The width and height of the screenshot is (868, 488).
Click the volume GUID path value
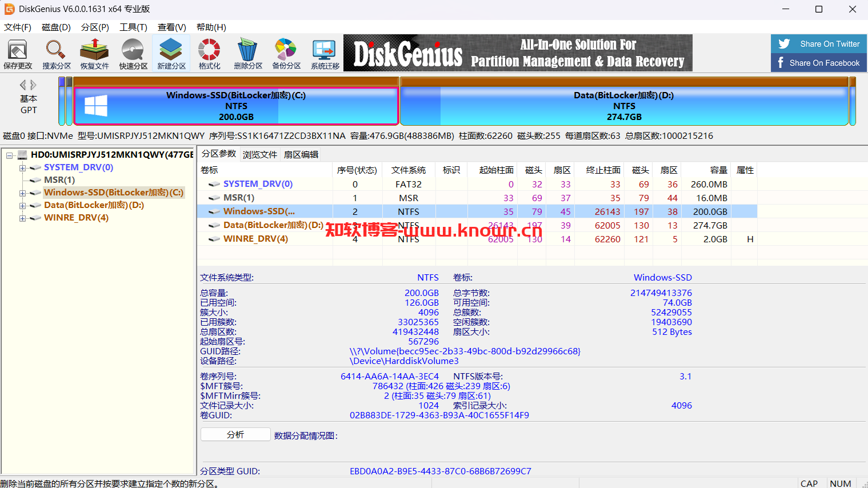click(x=465, y=351)
